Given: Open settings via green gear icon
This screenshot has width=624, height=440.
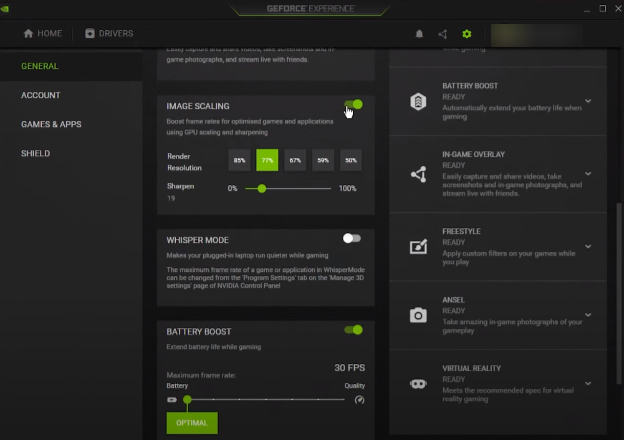Looking at the screenshot, I should [467, 34].
